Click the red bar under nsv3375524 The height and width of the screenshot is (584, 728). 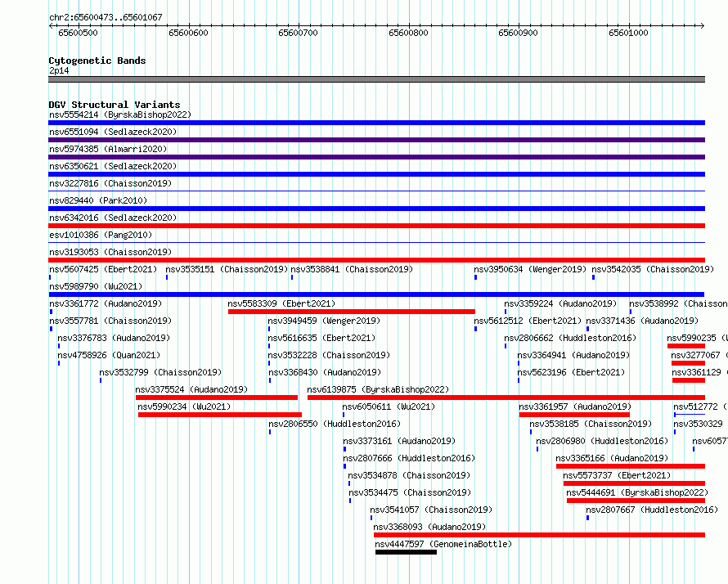click(x=217, y=398)
